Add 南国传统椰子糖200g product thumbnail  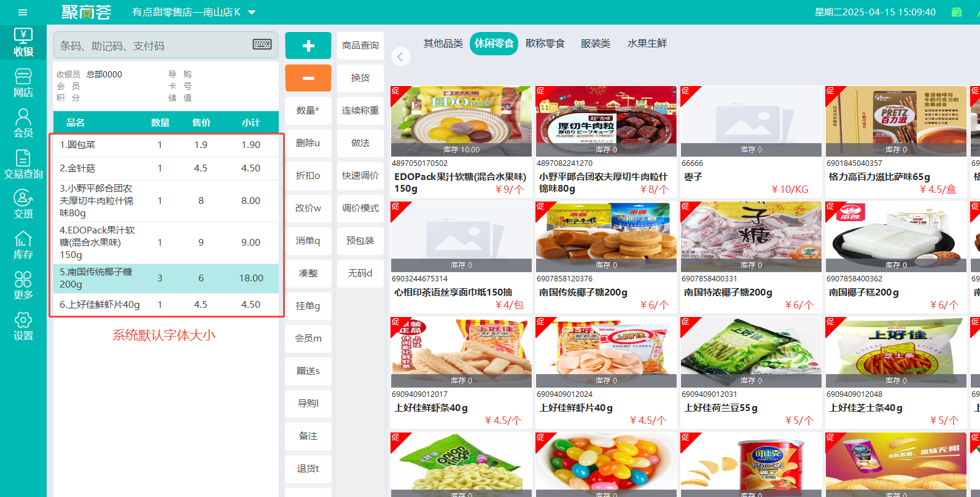coord(606,237)
